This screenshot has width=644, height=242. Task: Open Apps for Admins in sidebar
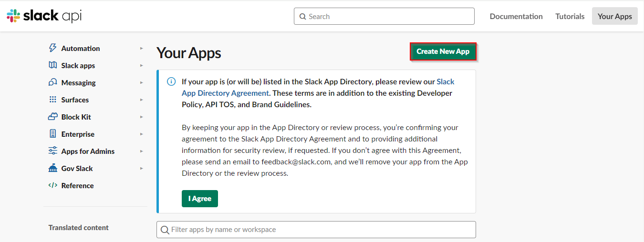[x=88, y=151]
